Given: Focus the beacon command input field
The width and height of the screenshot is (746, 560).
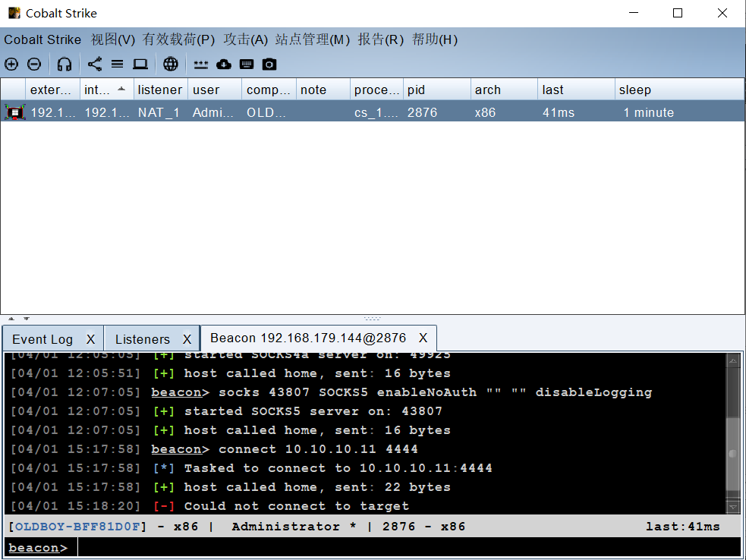Looking at the screenshot, I should (409, 547).
